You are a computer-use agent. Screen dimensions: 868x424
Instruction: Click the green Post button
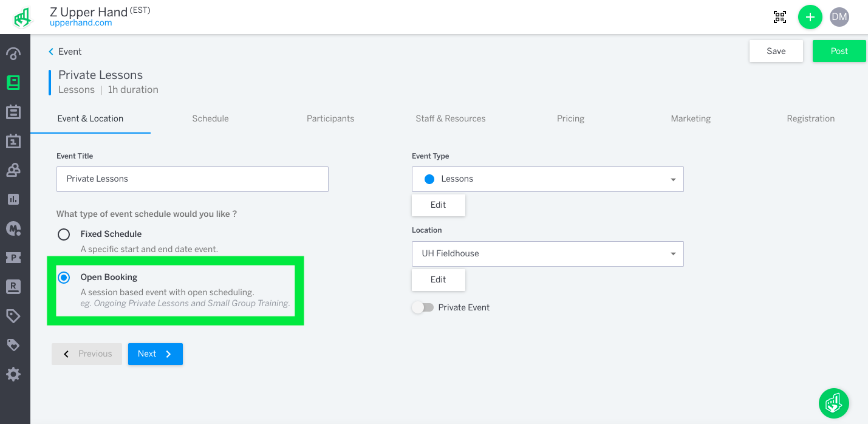[839, 51]
